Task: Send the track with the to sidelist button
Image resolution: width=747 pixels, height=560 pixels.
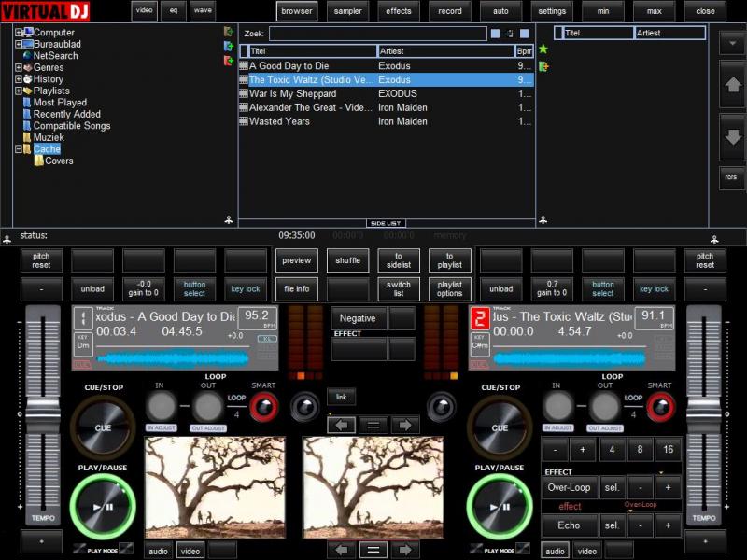Action: click(399, 260)
